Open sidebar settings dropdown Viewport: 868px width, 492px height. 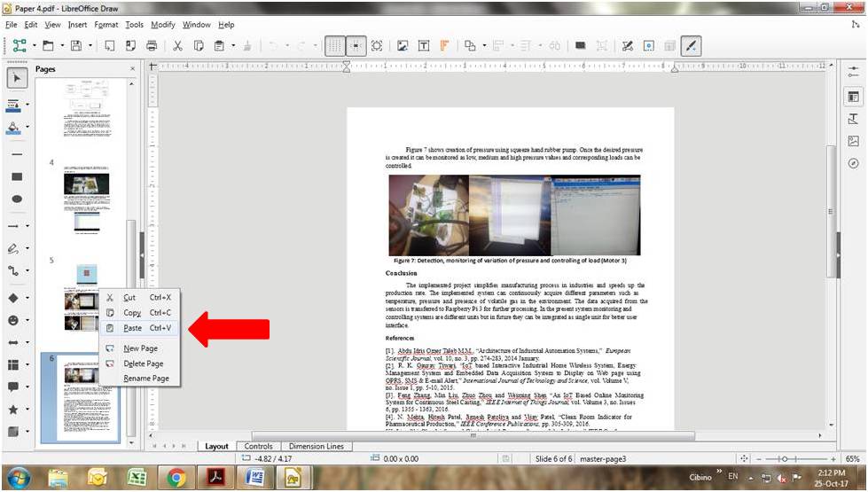tap(853, 73)
